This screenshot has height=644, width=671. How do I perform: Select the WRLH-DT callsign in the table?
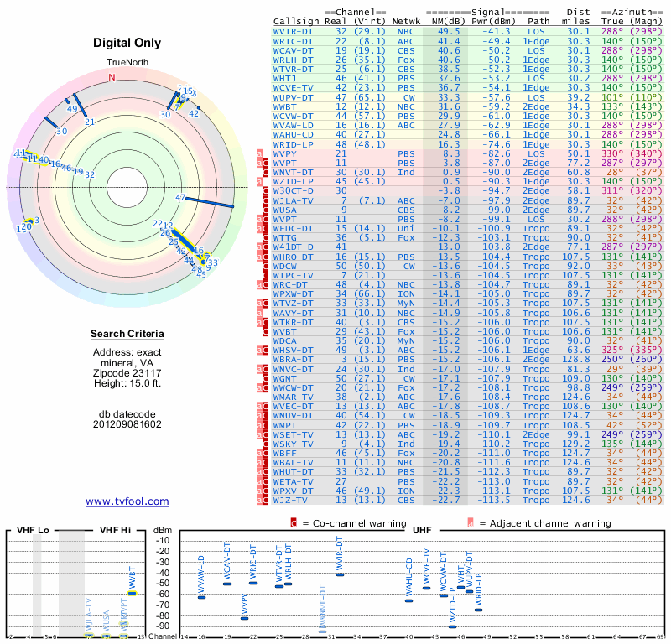point(293,60)
